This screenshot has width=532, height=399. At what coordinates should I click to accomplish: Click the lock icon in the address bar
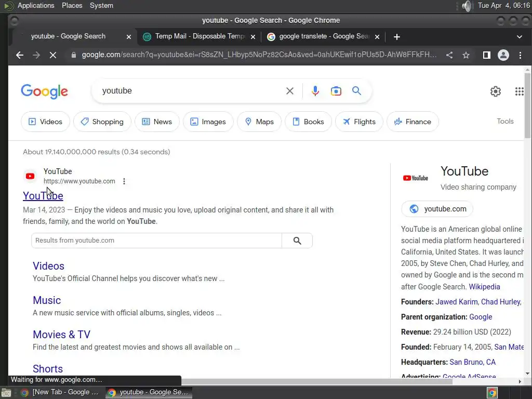coord(74,55)
